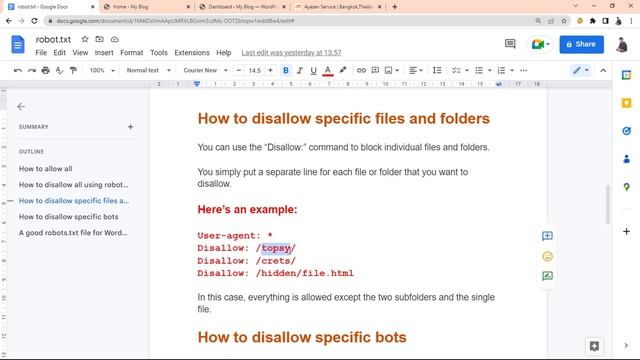Viewport: 640px width, 360px height.
Task: Insert a link with link icon
Action: pyautogui.click(x=361, y=71)
